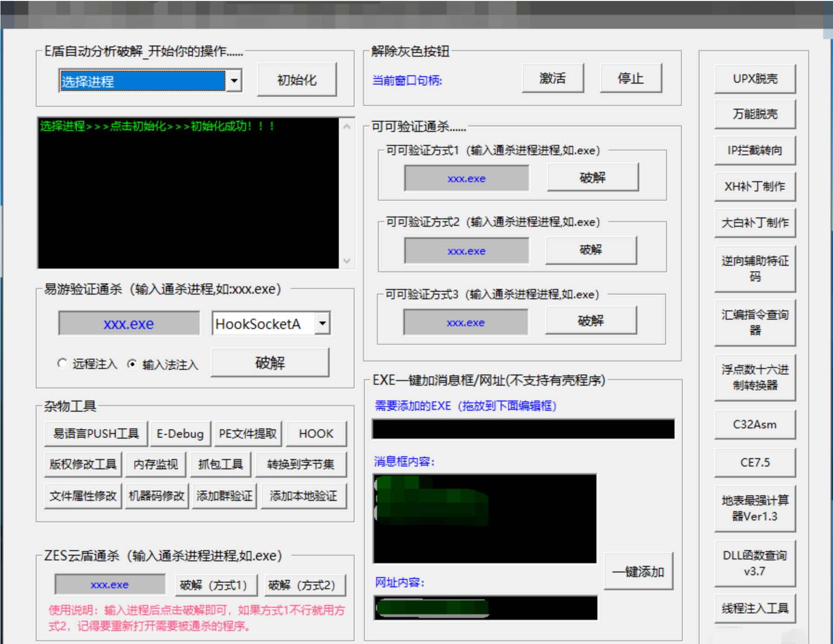Open the IP拦截转向 tool
The image size is (833, 644).
755,151
